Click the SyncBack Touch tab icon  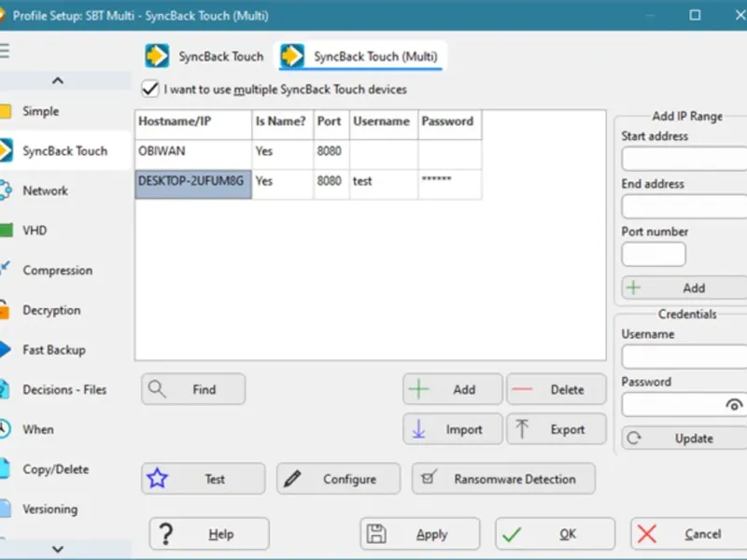(x=157, y=56)
